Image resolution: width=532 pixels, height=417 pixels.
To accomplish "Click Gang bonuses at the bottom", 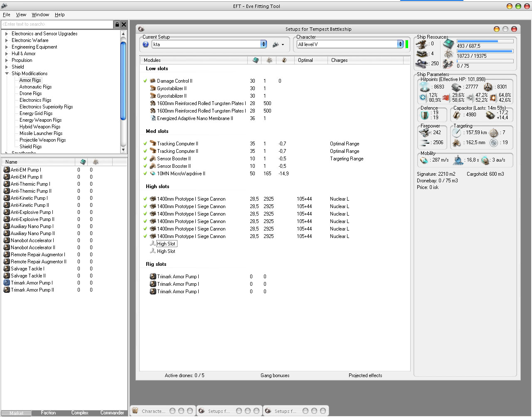I will (275, 375).
